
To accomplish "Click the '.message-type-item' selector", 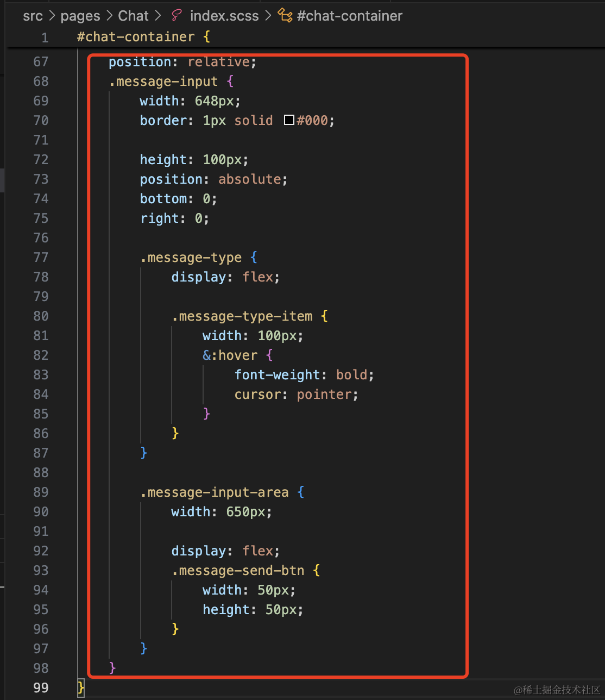I will click(242, 316).
